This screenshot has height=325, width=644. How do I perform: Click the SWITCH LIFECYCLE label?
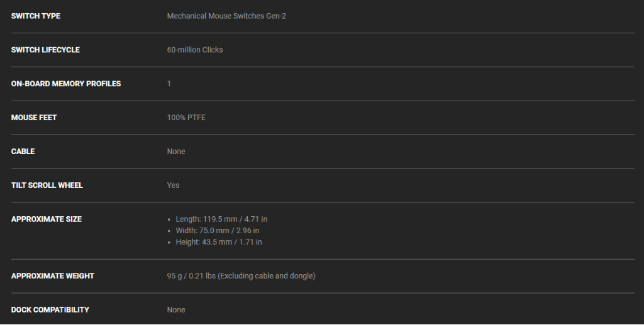coord(45,50)
